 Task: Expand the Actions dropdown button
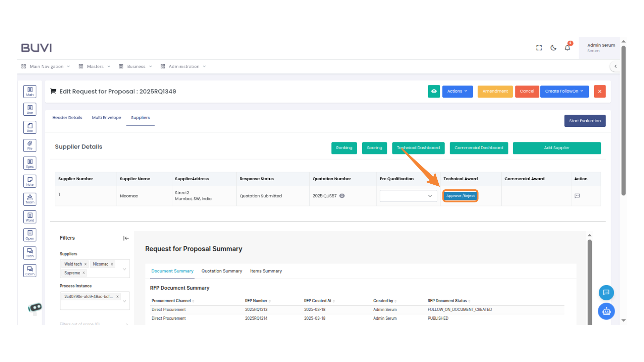(457, 91)
